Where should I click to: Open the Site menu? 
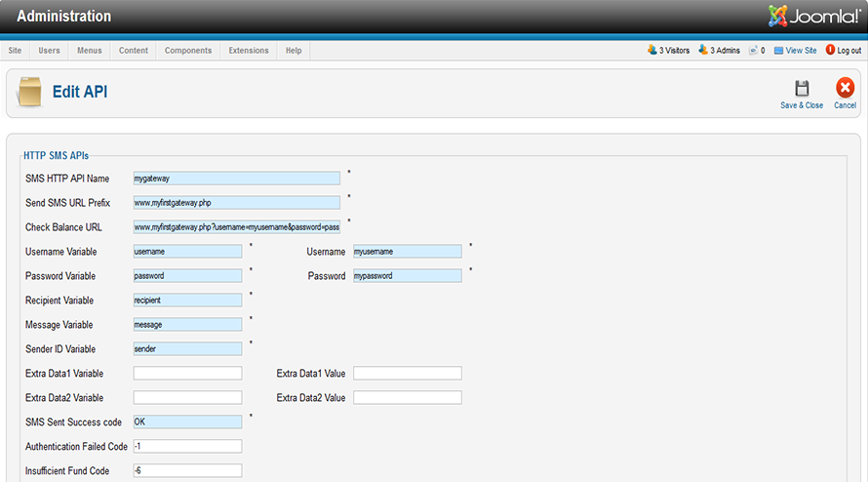click(15, 51)
